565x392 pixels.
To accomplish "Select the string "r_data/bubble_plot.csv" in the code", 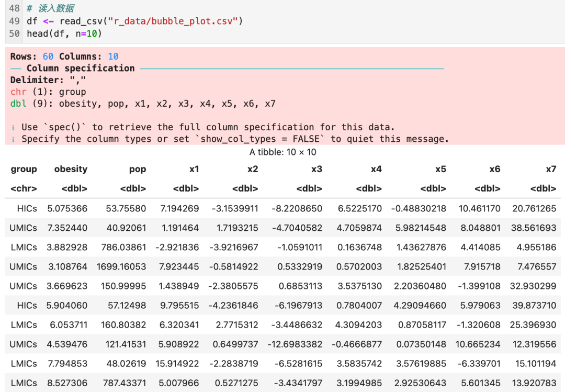I will pos(173,21).
